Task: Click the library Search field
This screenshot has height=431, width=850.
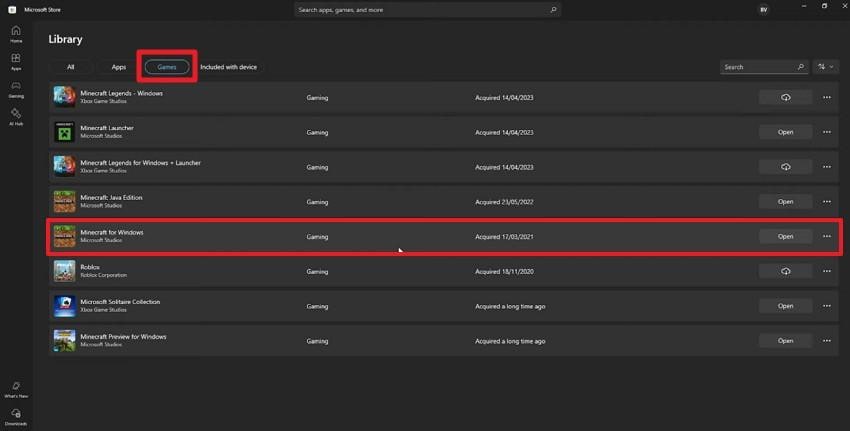Action: pos(758,67)
